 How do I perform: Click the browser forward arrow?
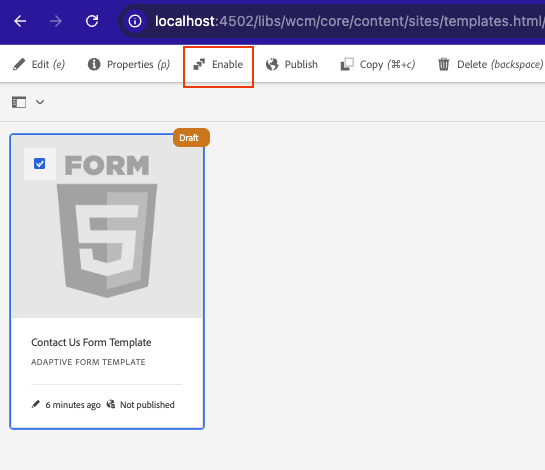[x=56, y=21]
